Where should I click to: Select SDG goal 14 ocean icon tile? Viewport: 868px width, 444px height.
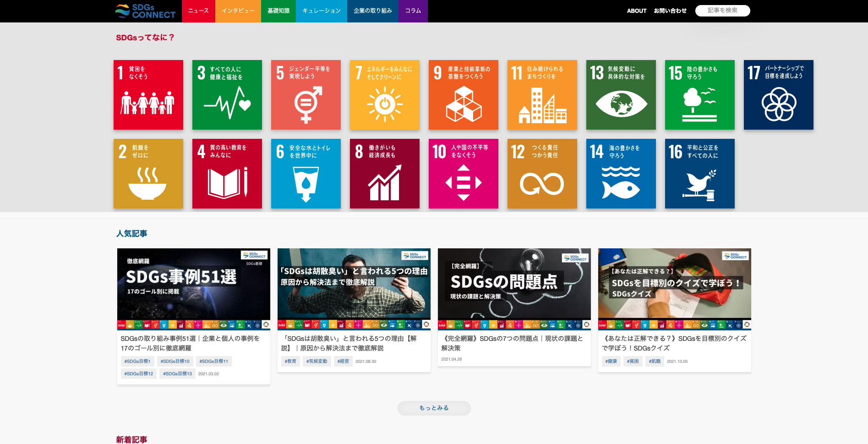(x=621, y=174)
